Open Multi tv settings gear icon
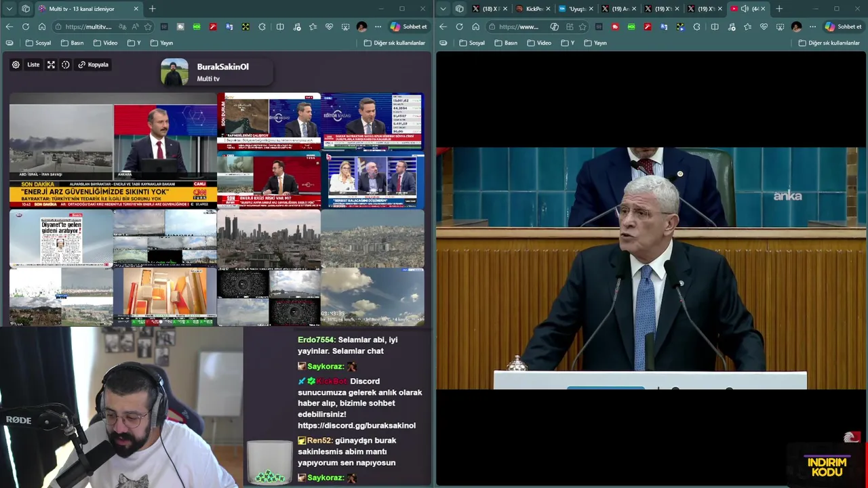The image size is (868, 488). click(16, 64)
